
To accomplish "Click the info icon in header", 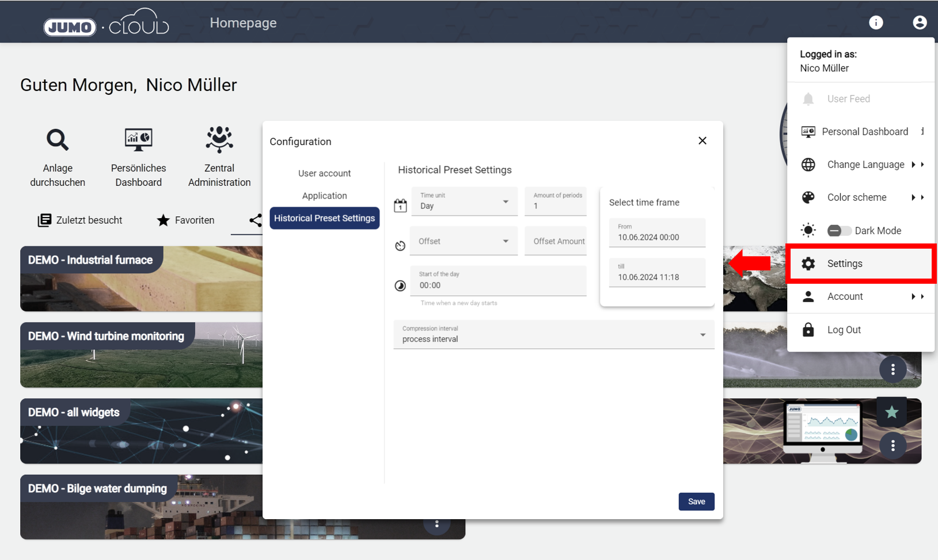I will 876,22.
